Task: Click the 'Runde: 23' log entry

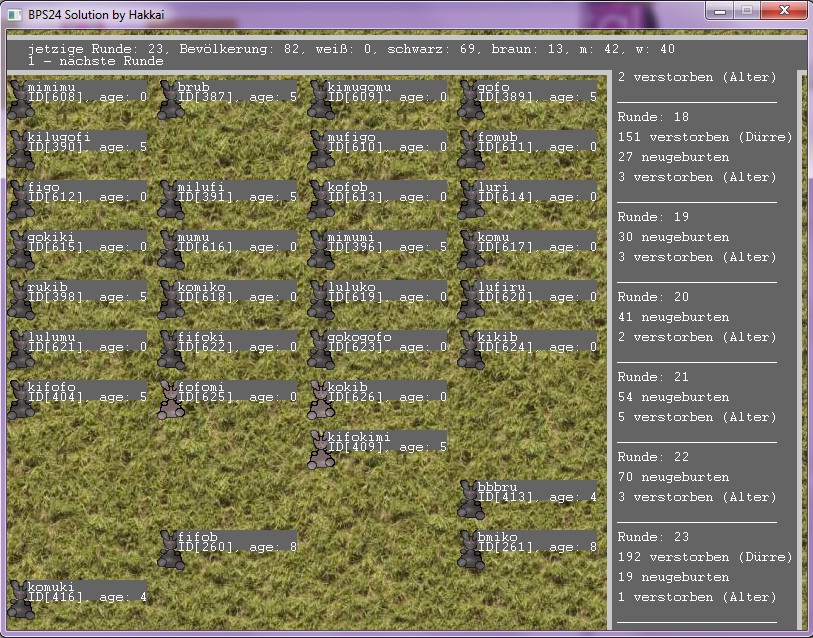Action: [653, 537]
